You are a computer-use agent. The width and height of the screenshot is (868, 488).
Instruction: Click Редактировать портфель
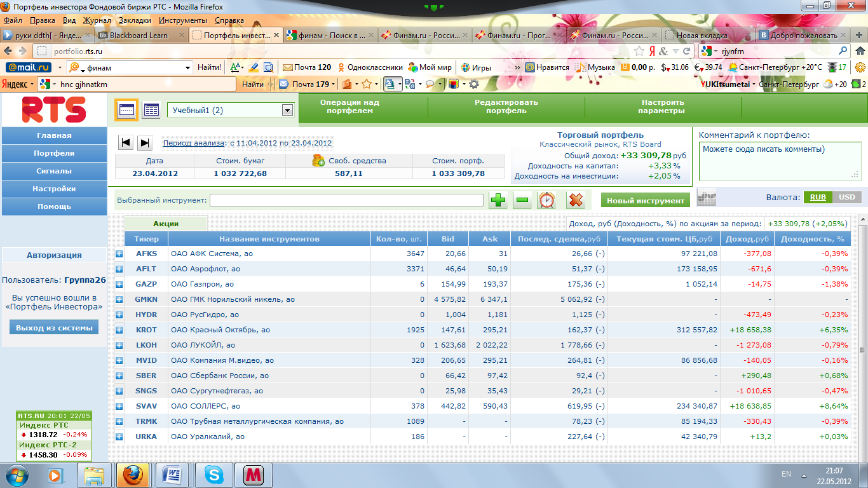pos(506,106)
